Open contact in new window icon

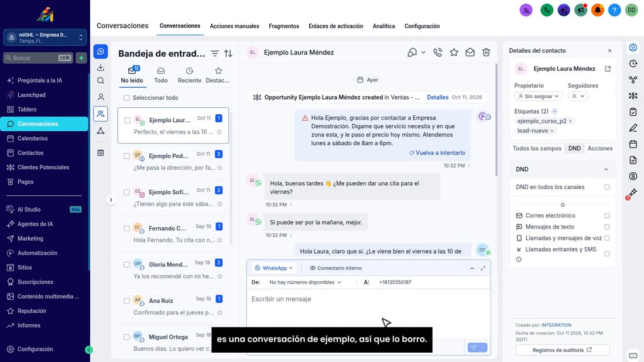click(608, 69)
